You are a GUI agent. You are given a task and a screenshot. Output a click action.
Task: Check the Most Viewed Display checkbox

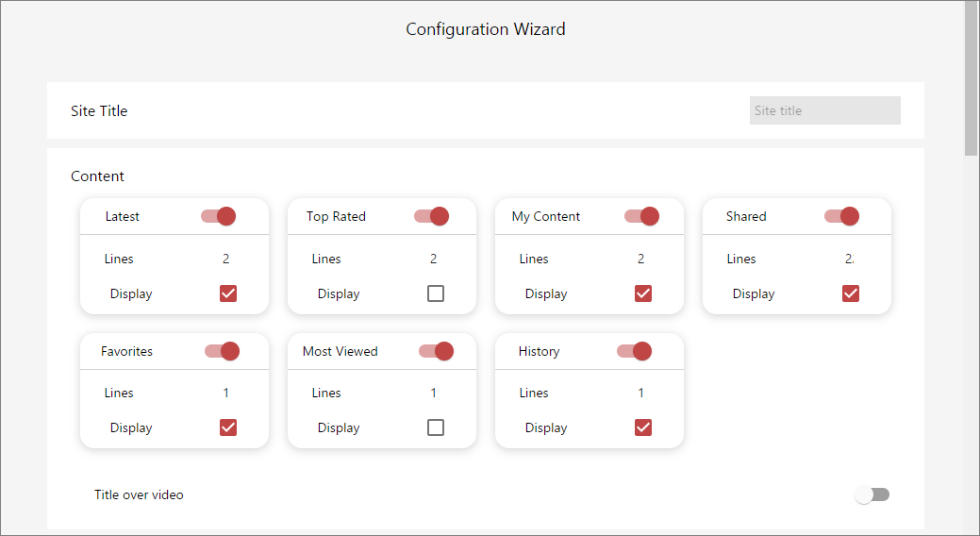(436, 427)
